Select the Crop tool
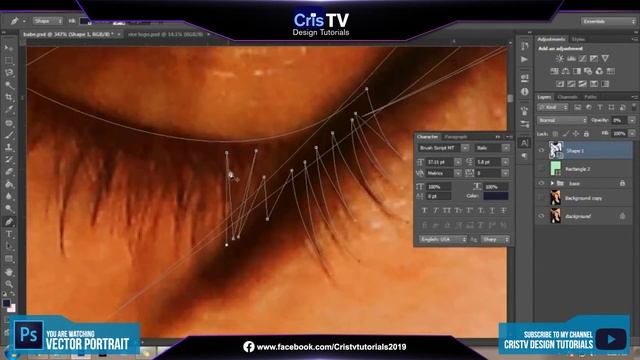 pyautogui.click(x=9, y=98)
